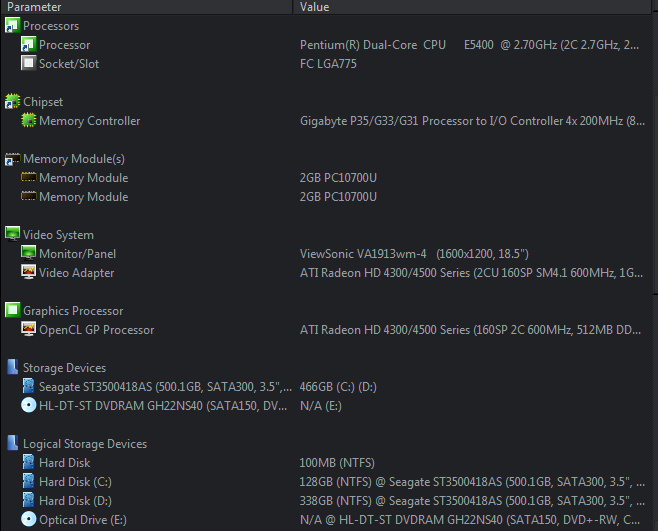Image resolution: width=658 pixels, height=531 pixels.
Task: Select the Video Adapter icon
Action: (29, 272)
